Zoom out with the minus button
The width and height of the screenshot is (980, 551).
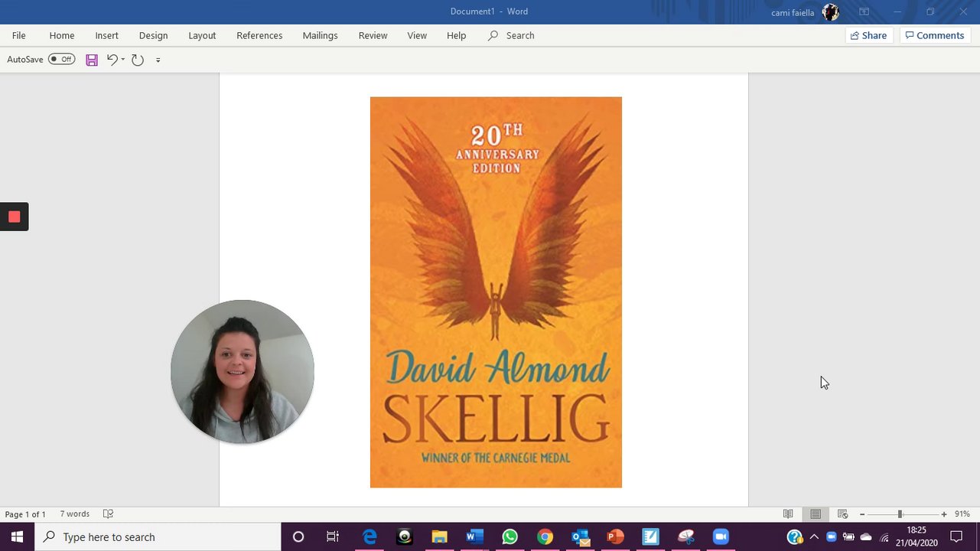(862, 514)
